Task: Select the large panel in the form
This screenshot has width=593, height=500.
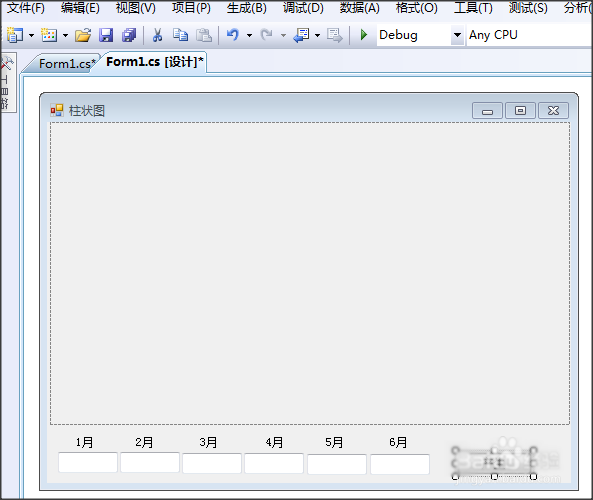Action: tap(310, 273)
